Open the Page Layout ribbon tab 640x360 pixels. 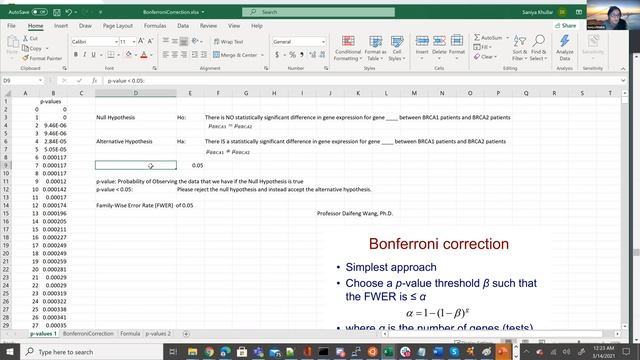[118, 26]
